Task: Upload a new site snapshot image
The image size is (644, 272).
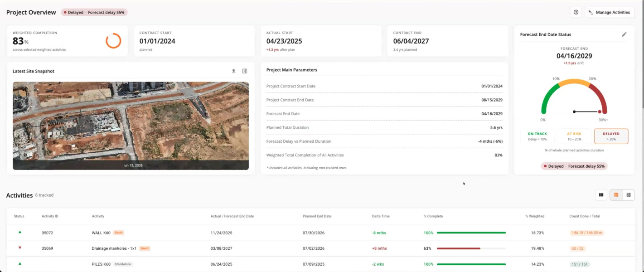Action: (234, 71)
